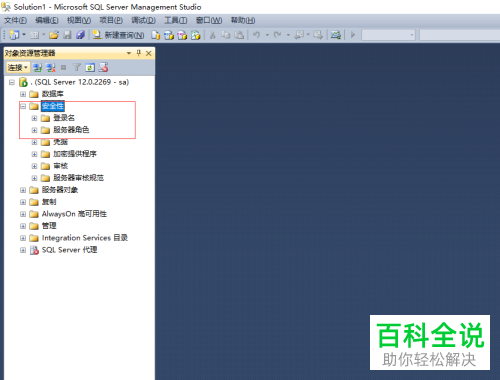Open the 调试(D) menu

[143, 20]
